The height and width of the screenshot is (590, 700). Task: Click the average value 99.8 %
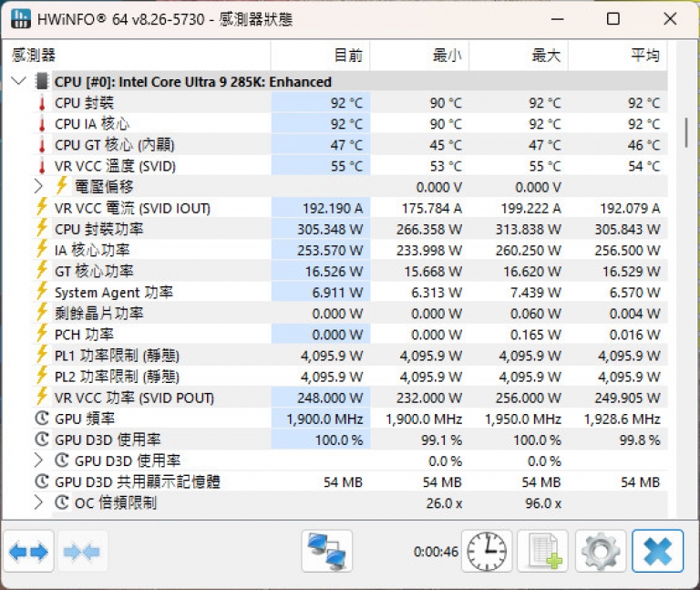pyautogui.click(x=639, y=440)
